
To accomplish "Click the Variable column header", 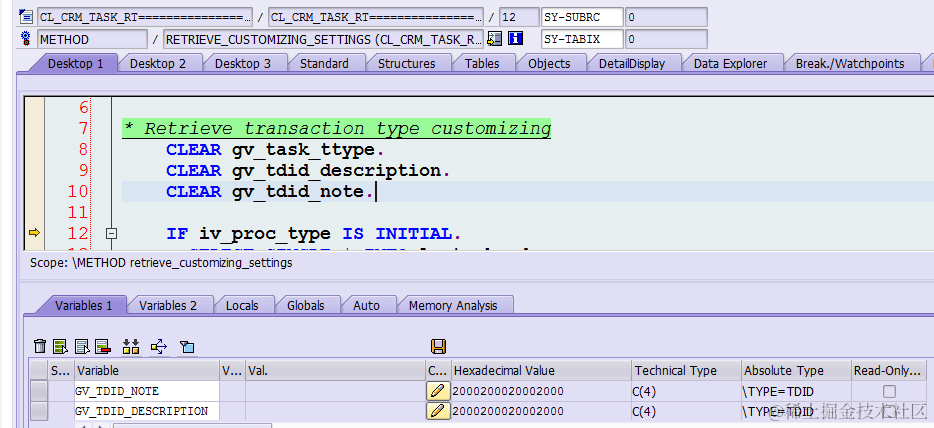I will click(x=147, y=370).
